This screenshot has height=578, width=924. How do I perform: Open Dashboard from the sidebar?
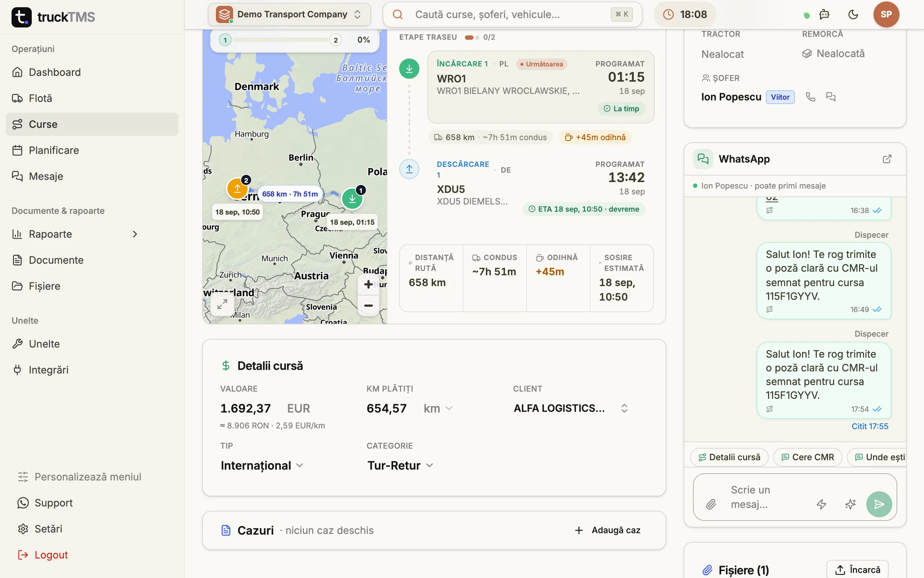(92, 72)
